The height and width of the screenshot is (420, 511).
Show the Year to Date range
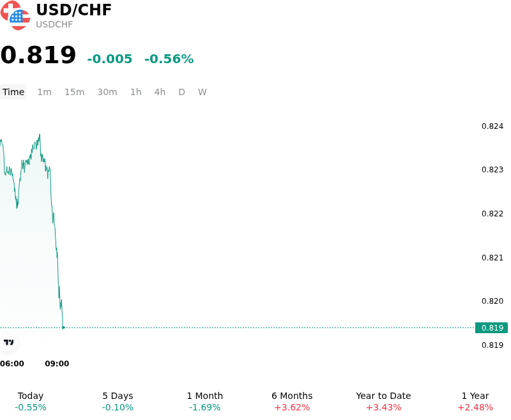point(384,401)
